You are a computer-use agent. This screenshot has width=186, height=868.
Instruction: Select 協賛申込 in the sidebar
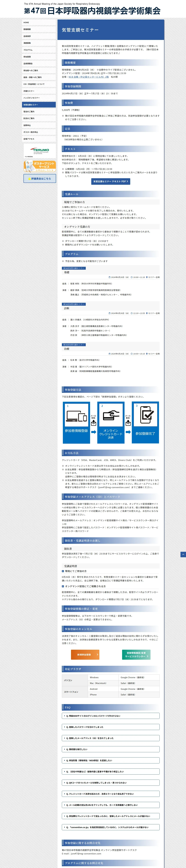[x=39, y=125]
